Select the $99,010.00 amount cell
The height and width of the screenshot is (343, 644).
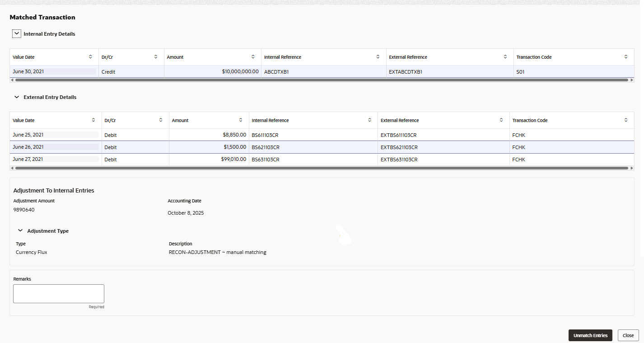click(x=209, y=159)
